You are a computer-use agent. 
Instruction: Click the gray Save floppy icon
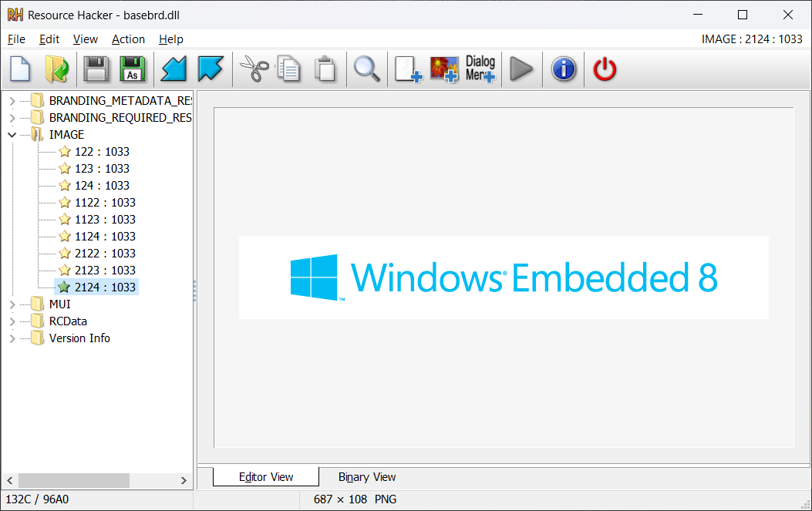click(x=96, y=69)
